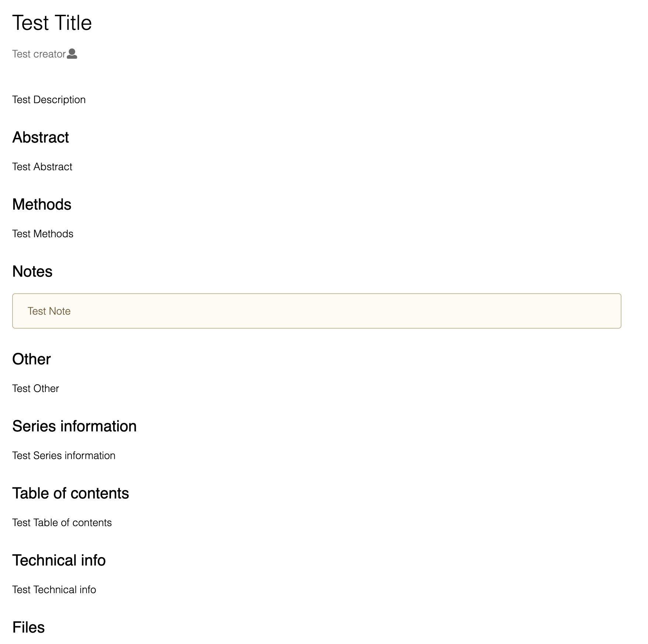Click the Table of contents heading
This screenshot has width=648, height=644.
click(x=71, y=493)
